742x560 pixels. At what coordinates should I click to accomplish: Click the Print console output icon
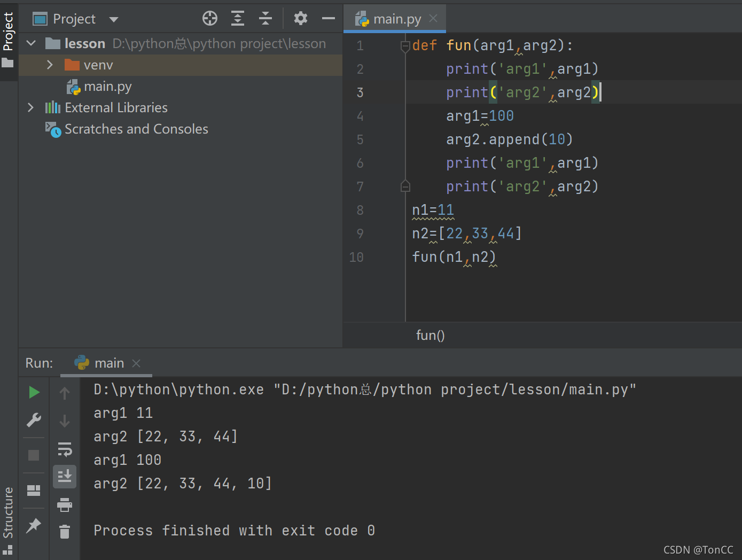[x=65, y=504]
